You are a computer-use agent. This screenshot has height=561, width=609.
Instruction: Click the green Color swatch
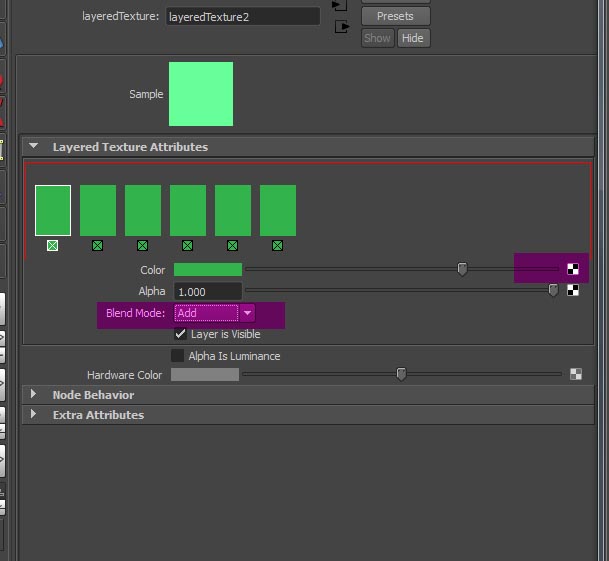pos(208,269)
